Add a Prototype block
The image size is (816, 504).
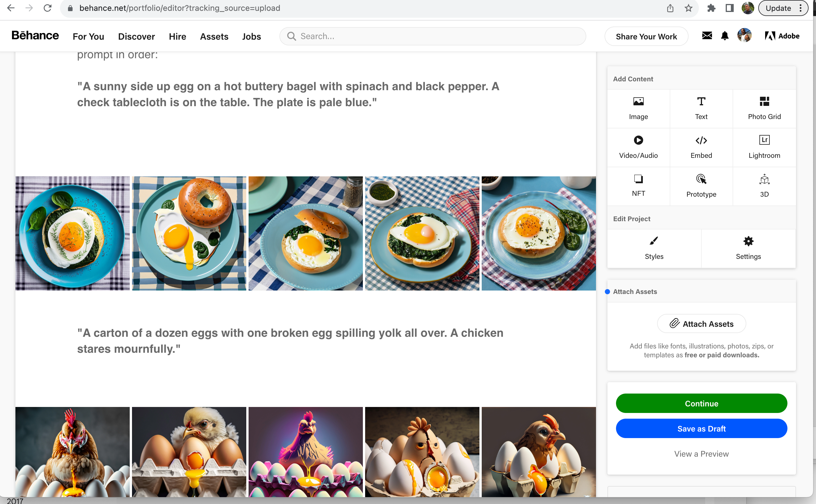701,186
